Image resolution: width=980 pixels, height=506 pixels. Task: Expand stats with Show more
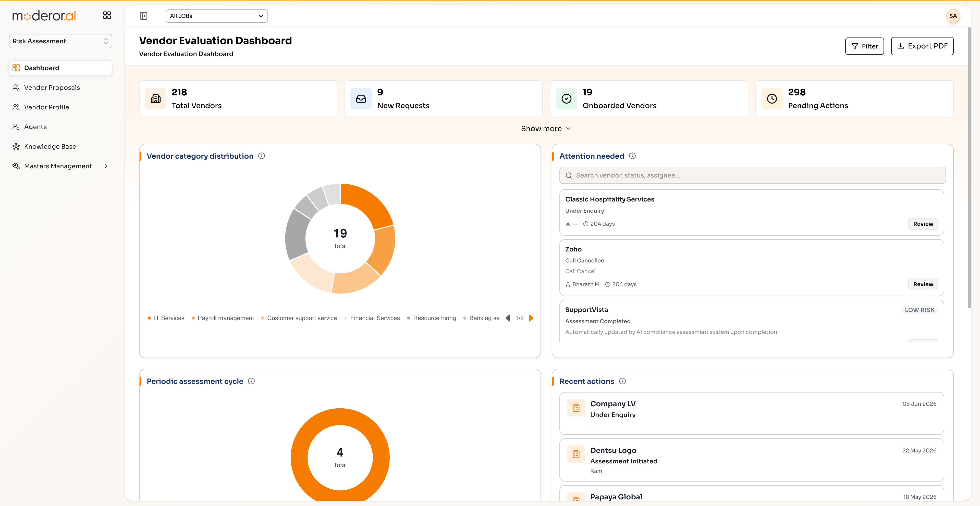click(x=546, y=129)
